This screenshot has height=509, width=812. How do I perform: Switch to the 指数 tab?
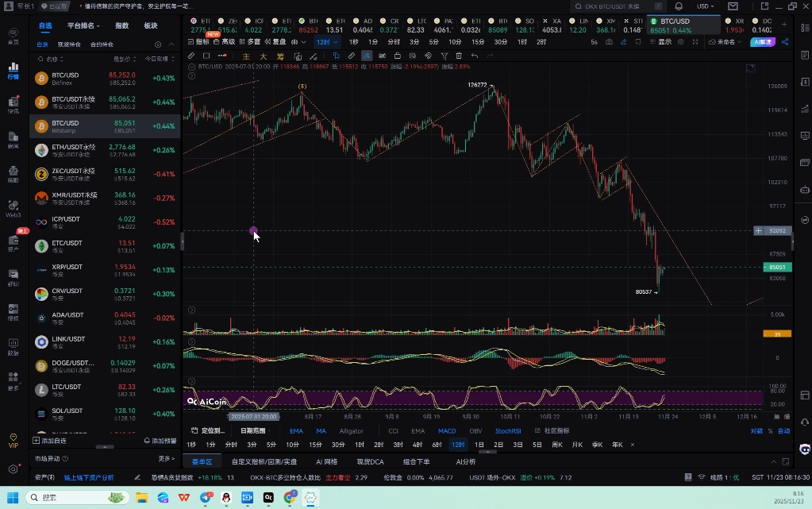click(122, 25)
